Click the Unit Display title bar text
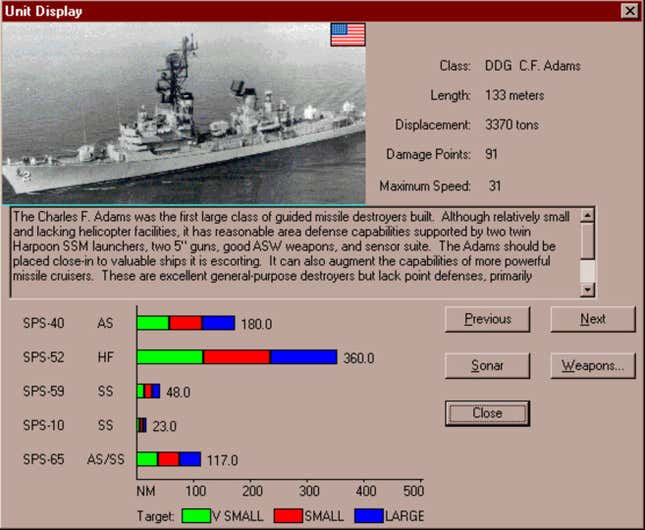 (x=44, y=11)
